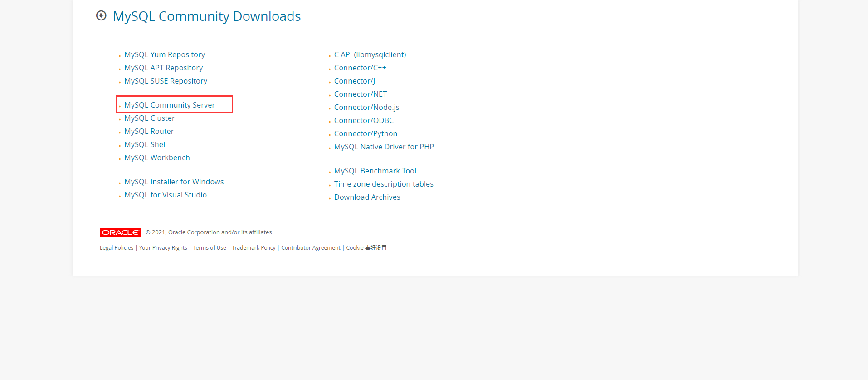Viewport: 868px width, 380px height.
Task: Click the Oracle logo
Action: pos(120,232)
